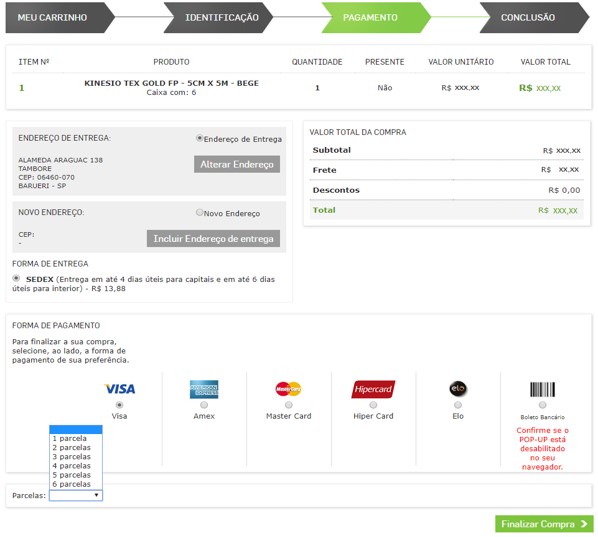Click the Descontos value R$ 0,00
This screenshot has height=537, width=598.
pos(564,190)
